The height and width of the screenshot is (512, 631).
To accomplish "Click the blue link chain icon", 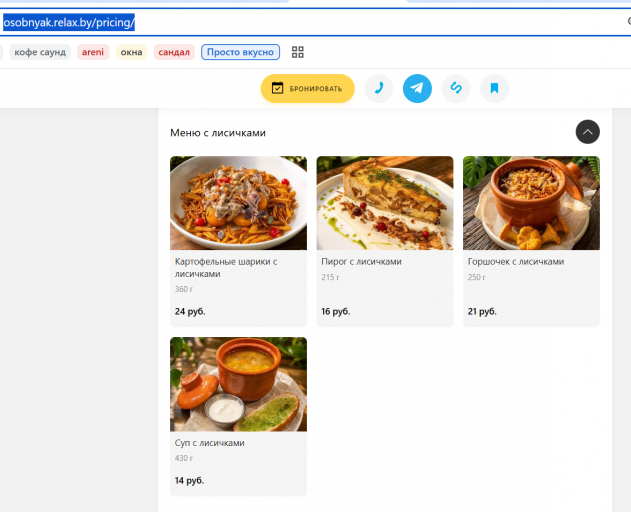I will [456, 88].
